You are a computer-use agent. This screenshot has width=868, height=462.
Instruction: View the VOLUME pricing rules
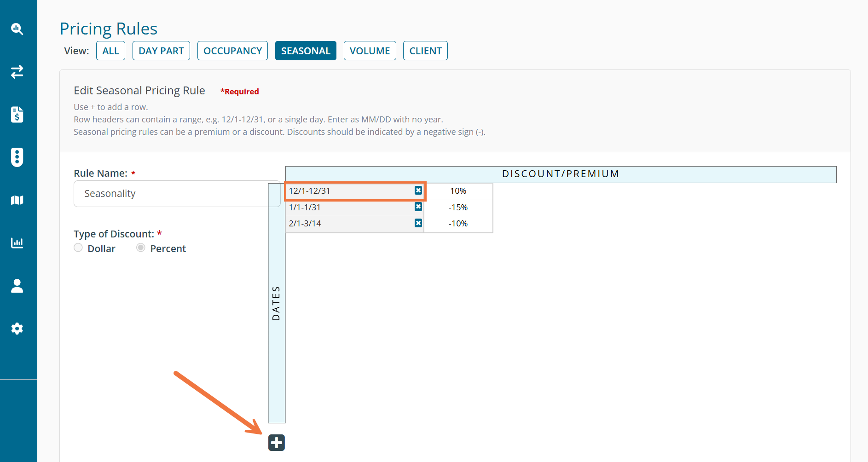click(370, 51)
